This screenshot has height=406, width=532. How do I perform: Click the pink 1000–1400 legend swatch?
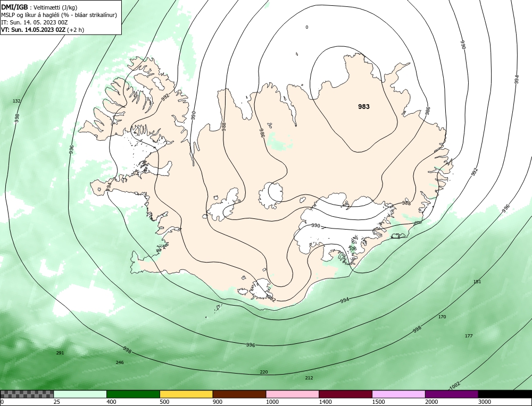[x=293, y=394]
